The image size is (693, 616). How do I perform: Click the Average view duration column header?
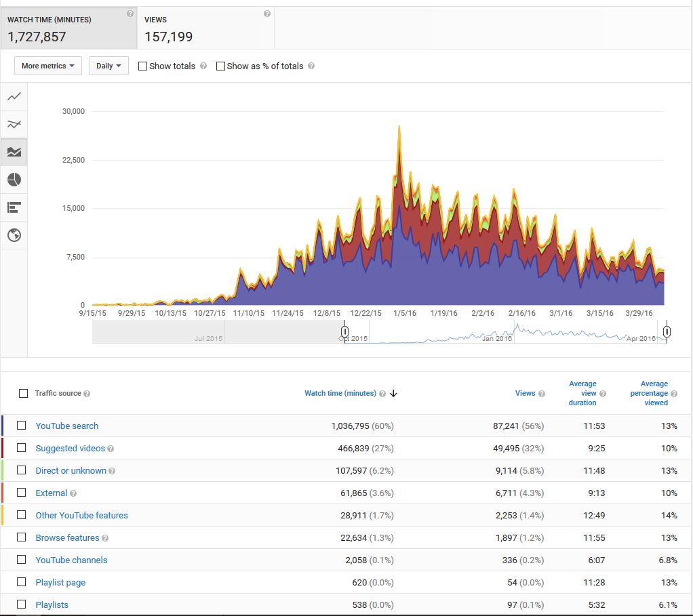[x=582, y=393]
